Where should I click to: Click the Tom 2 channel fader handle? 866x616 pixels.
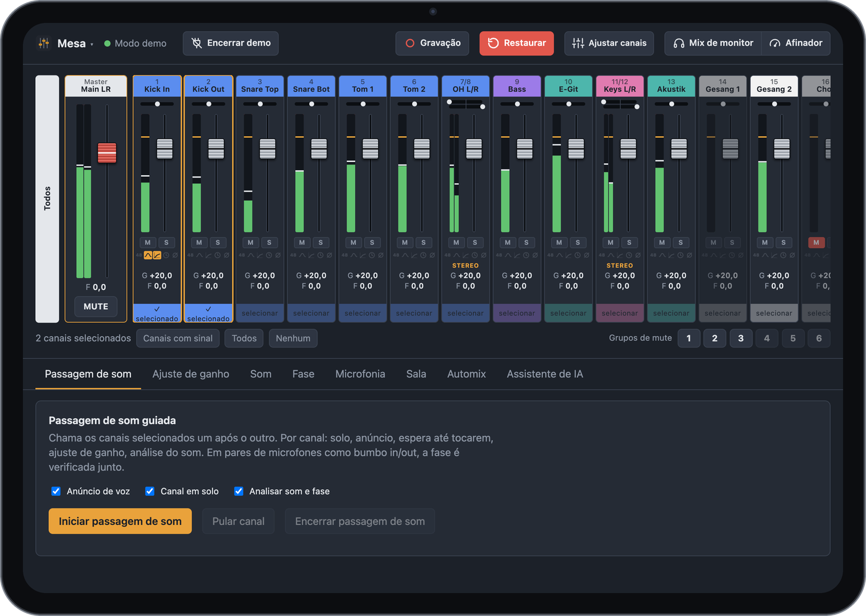click(x=422, y=148)
